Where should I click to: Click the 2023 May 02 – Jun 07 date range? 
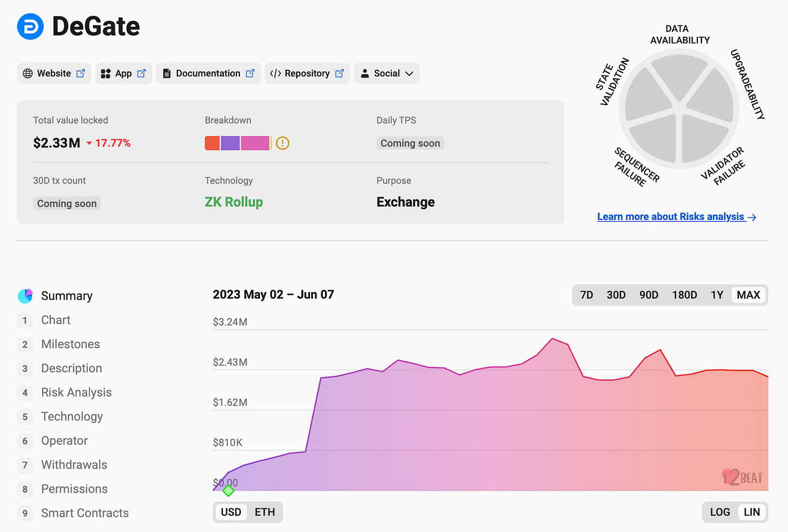pyautogui.click(x=274, y=295)
